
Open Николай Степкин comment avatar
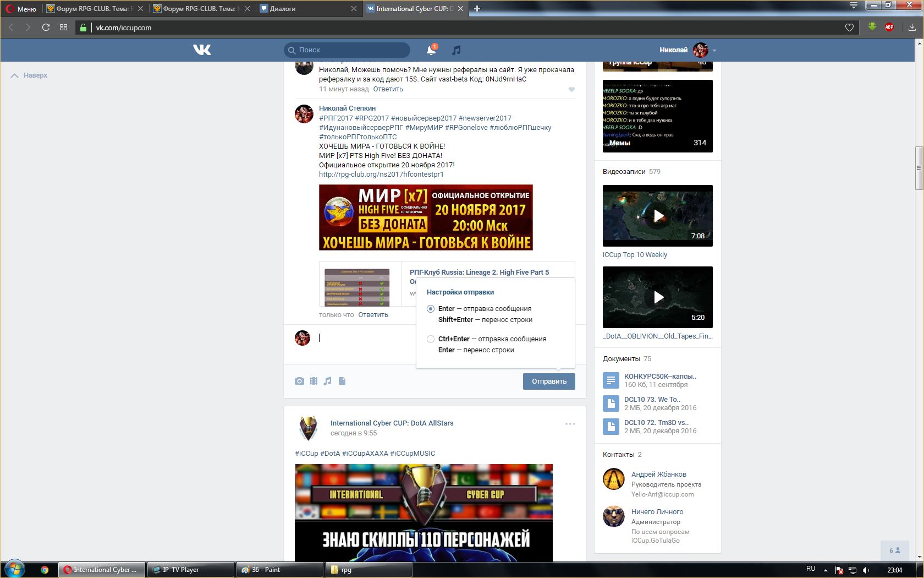tap(304, 114)
